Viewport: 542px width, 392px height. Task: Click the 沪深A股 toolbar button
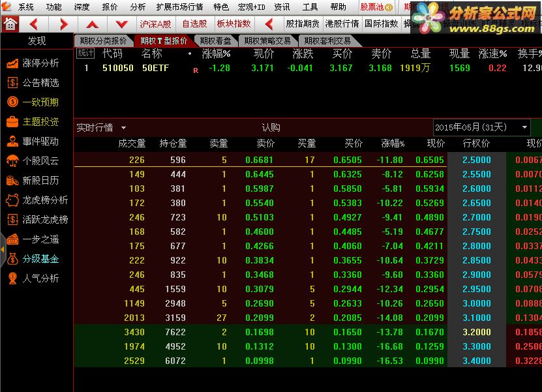pyautogui.click(x=155, y=24)
